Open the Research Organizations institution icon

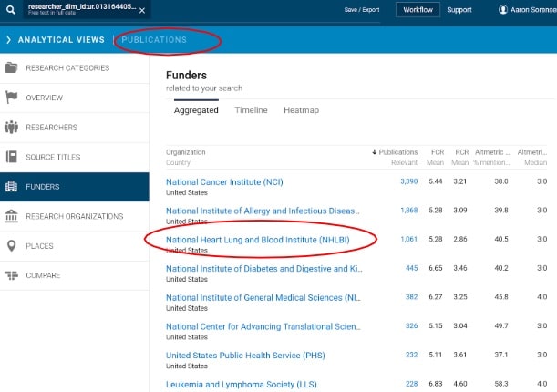pyautogui.click(x=12, y=216)
